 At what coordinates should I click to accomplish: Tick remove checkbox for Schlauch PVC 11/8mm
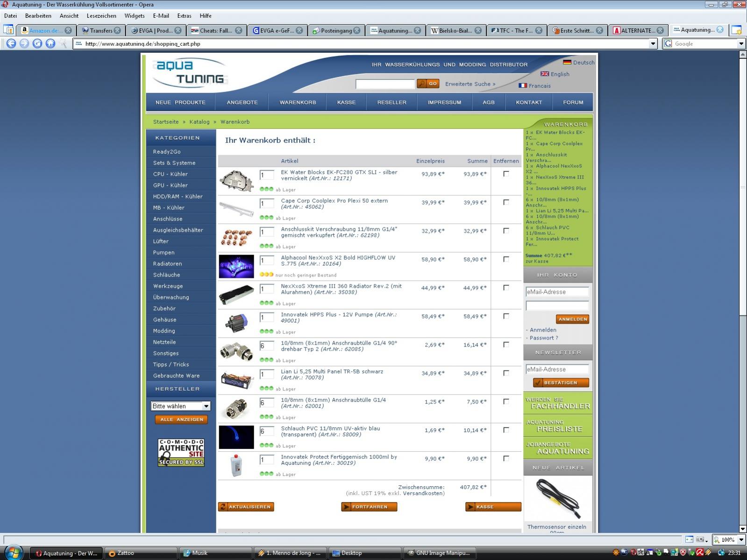pyautogui.click(x=506, y=430)
